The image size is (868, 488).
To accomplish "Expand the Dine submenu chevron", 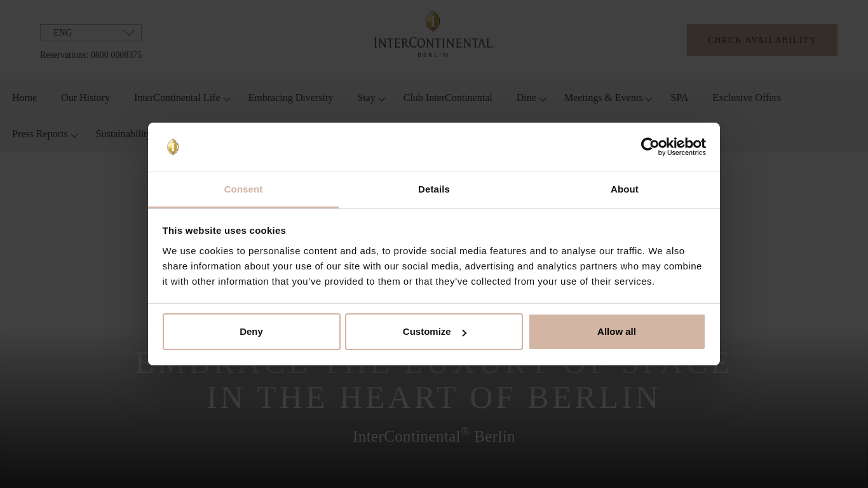I will pos(542,99).
